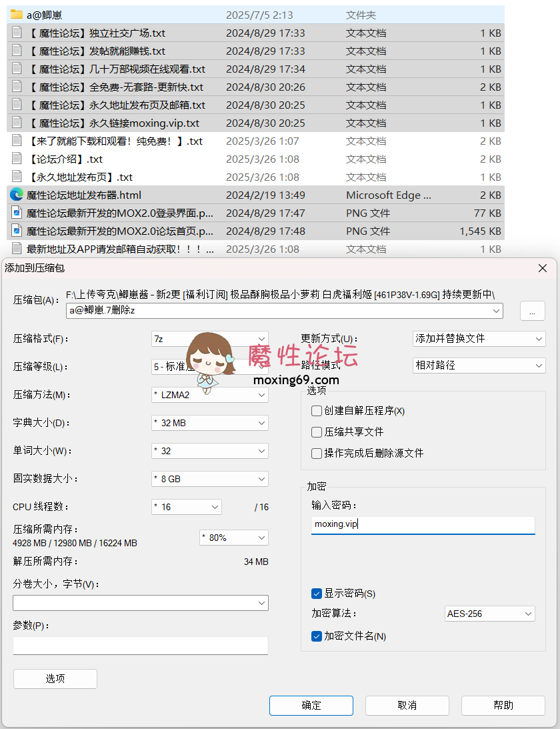Select the a@鲫崽 folder name
Viewport: 560px width, 729px height.
pyautogui.click(x=44, y=15)
